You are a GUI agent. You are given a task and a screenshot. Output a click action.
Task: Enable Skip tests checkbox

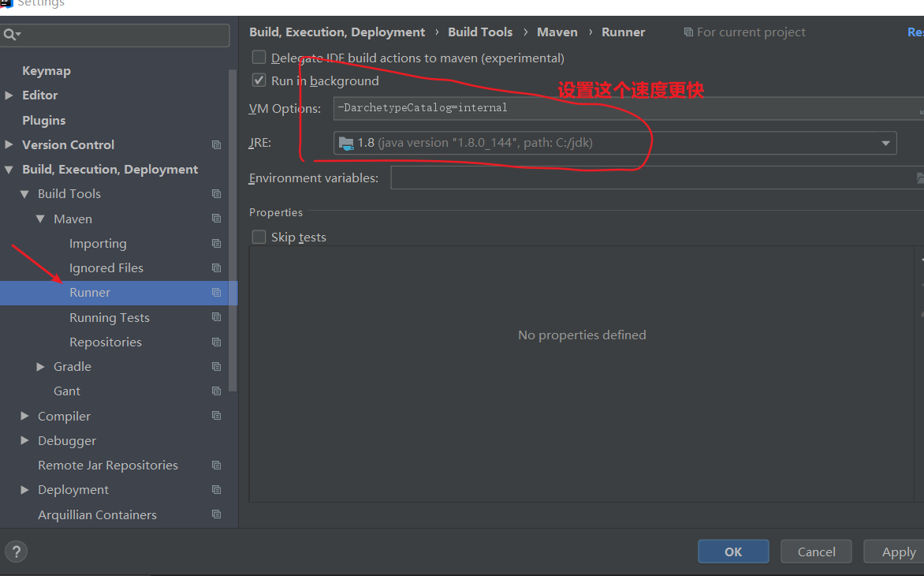pos(259,238)
